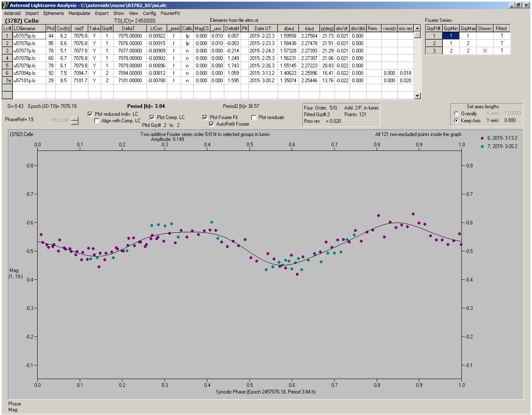Open the View menu
This screenshot has height=415, width=532.
tap(133, 13)
